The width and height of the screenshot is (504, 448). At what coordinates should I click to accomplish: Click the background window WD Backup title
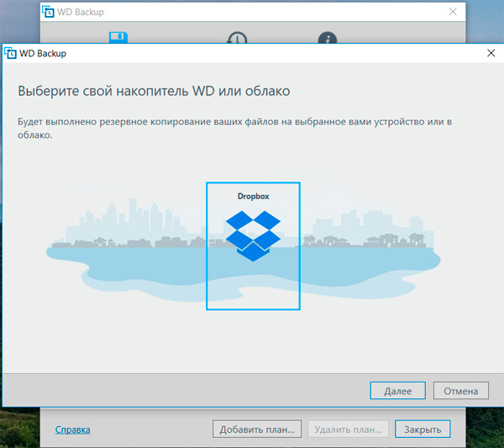click(x=81, y=13)
